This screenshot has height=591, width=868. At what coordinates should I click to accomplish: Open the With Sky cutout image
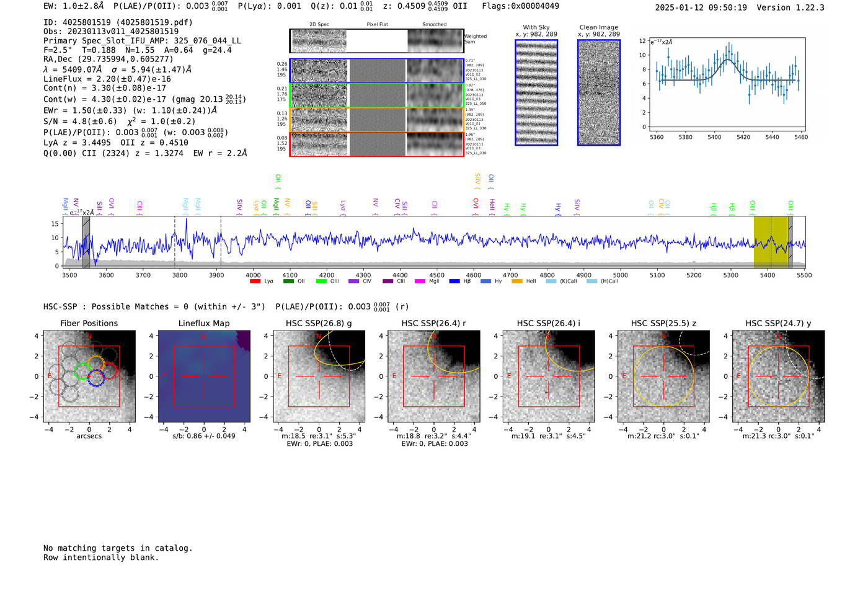pyautogui.click(x=536, y=92)
